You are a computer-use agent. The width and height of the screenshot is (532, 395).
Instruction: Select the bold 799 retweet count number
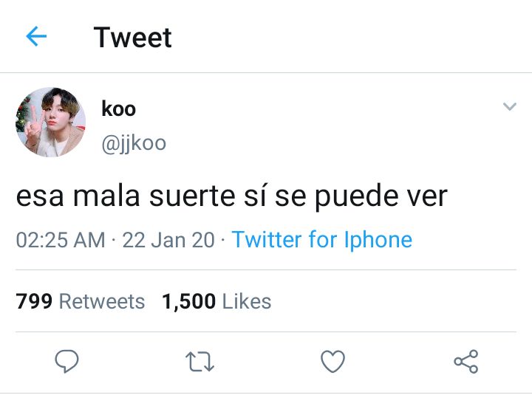34,301
